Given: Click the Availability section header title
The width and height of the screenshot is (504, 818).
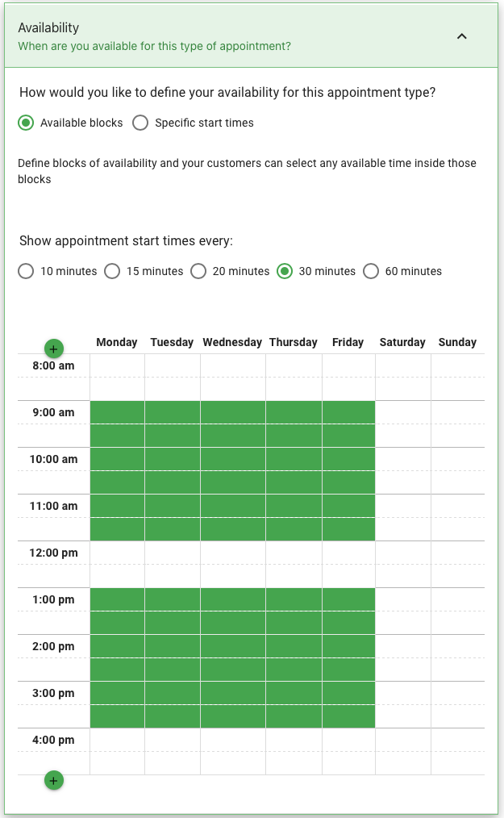Looking at the screenshot, I should pyautogui.click(x=48, y=27).
